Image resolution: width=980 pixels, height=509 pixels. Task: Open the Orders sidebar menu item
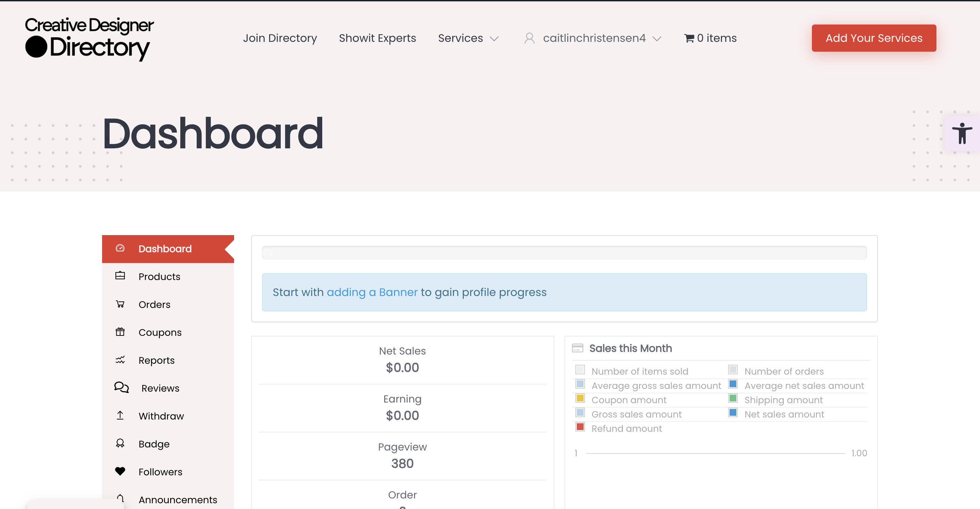point(154,304)
